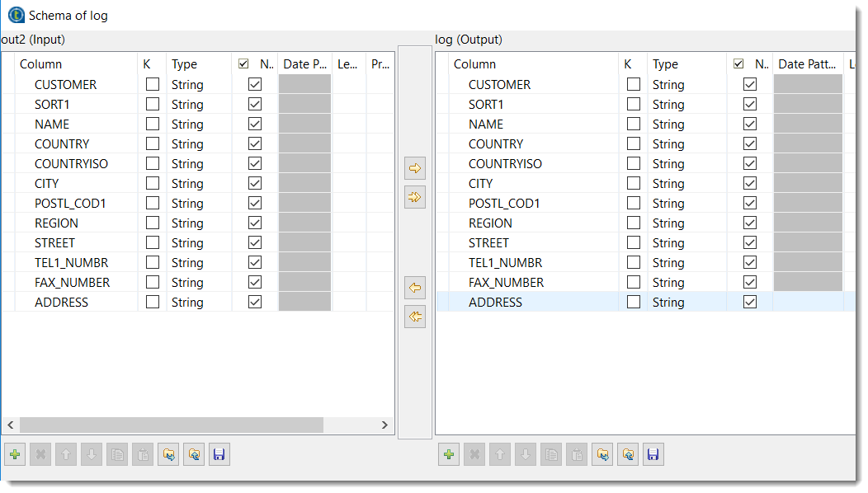Click the copy icon in input panel toolbar
The image size is (868, 493).
117,455
